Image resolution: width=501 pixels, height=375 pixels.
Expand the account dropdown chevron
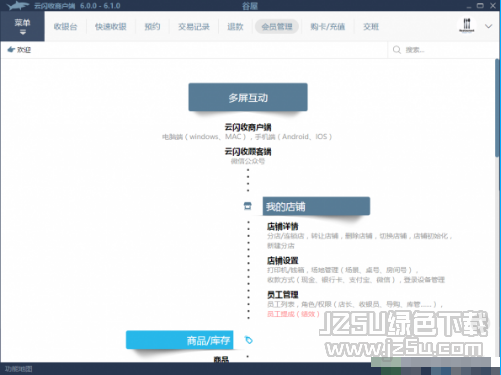pyautogui.click(x=488, y=26)
